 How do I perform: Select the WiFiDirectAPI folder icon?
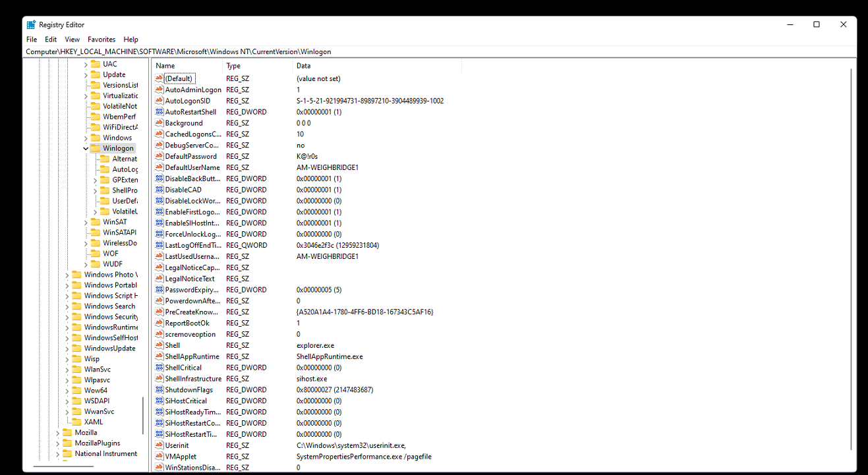point(96,127)
